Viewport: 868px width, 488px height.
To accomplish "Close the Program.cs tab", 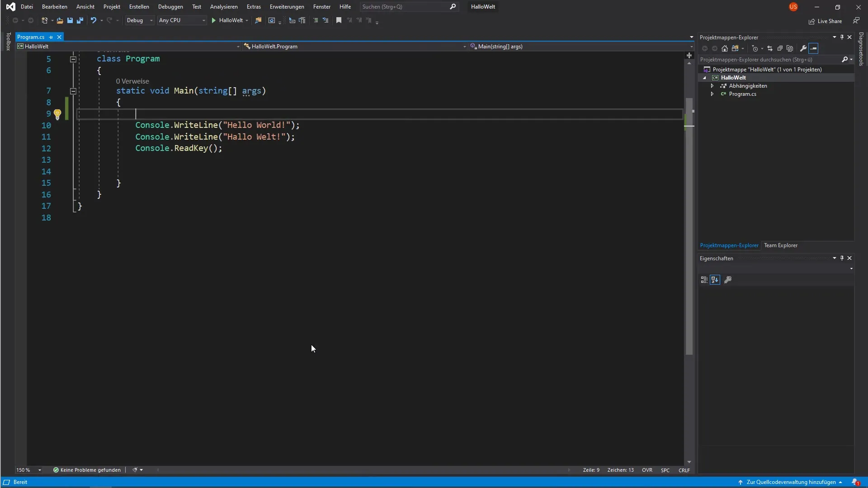I will click(59, 37).
